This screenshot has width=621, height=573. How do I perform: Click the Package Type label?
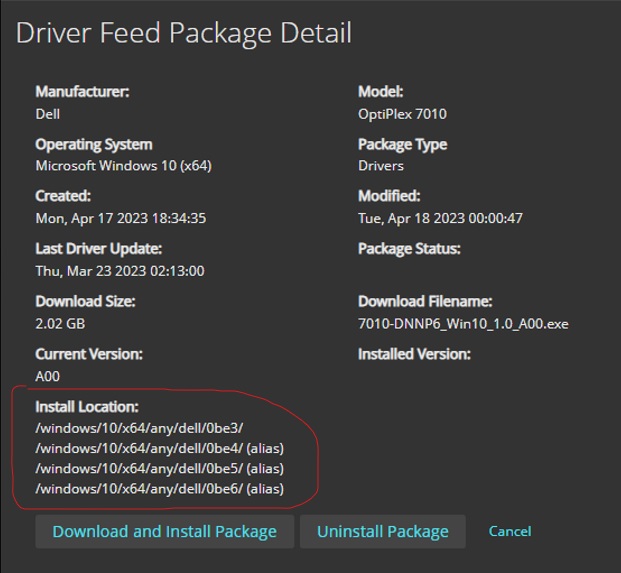[x=402, y=145]
